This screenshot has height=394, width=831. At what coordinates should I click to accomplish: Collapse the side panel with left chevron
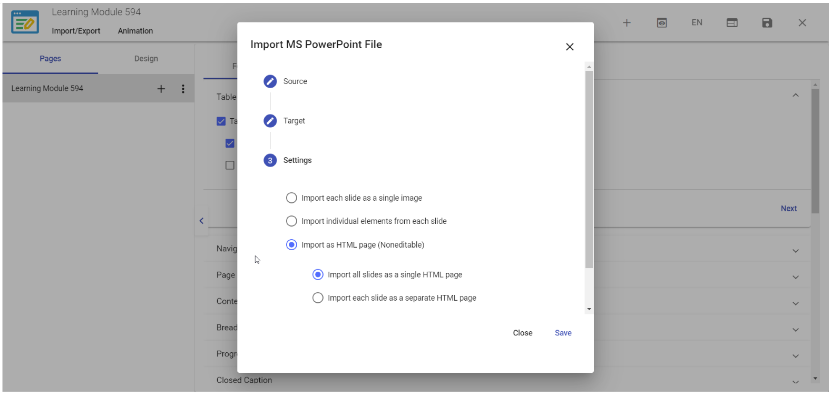(x=201, y=221)
